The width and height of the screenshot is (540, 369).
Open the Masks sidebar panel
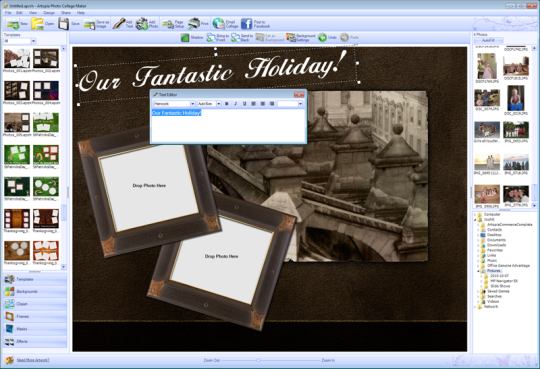pyautogui.click(x=34, y=329)
